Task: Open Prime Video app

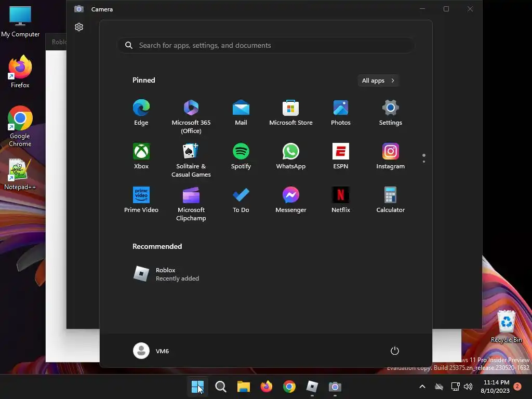Action: pos(141,200)
